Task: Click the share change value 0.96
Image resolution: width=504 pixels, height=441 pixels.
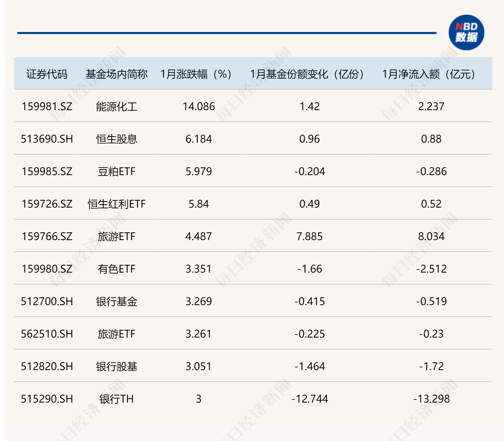Action: click(310, 139)
